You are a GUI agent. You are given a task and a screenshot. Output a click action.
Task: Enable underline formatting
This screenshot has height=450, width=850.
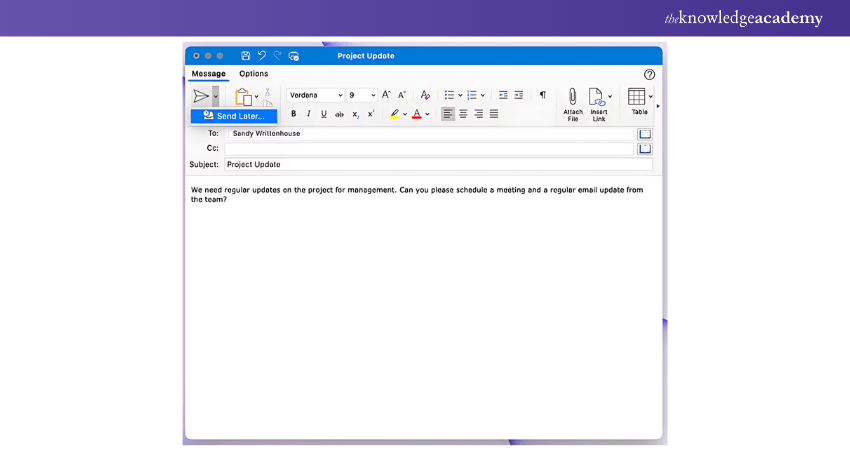323,114
